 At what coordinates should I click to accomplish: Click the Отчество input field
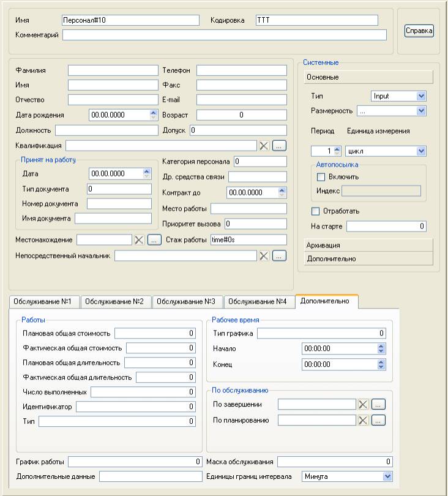113,100
